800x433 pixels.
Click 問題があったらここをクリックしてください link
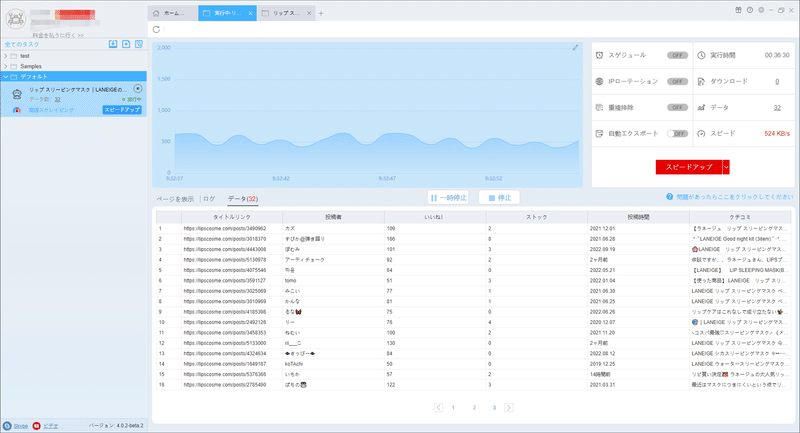point(735,196)
